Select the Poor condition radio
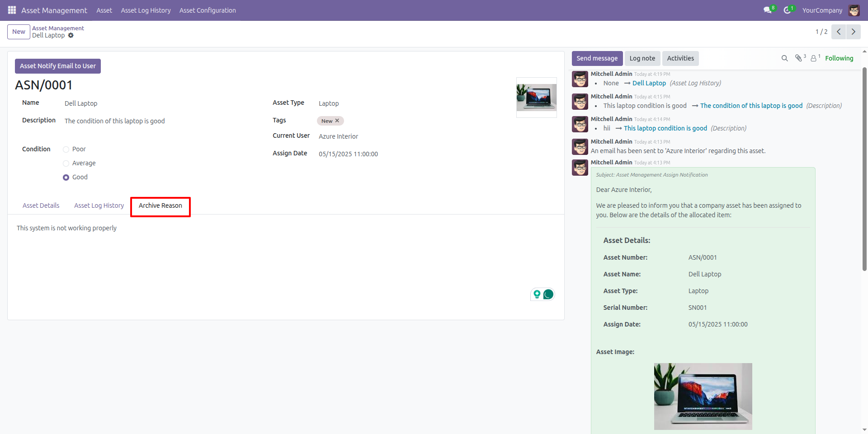This screenshot has width=868, height=434. (x=66, y=149)
